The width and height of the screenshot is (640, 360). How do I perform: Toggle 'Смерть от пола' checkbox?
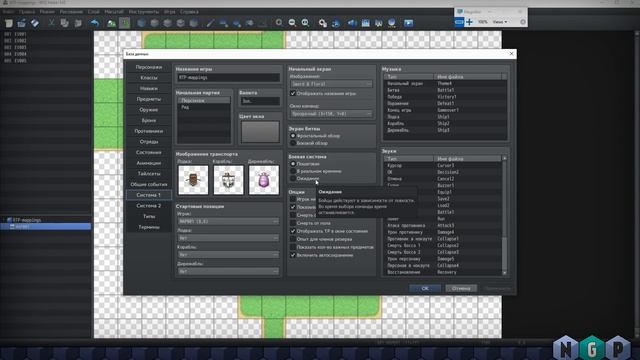tap(293, 223)
